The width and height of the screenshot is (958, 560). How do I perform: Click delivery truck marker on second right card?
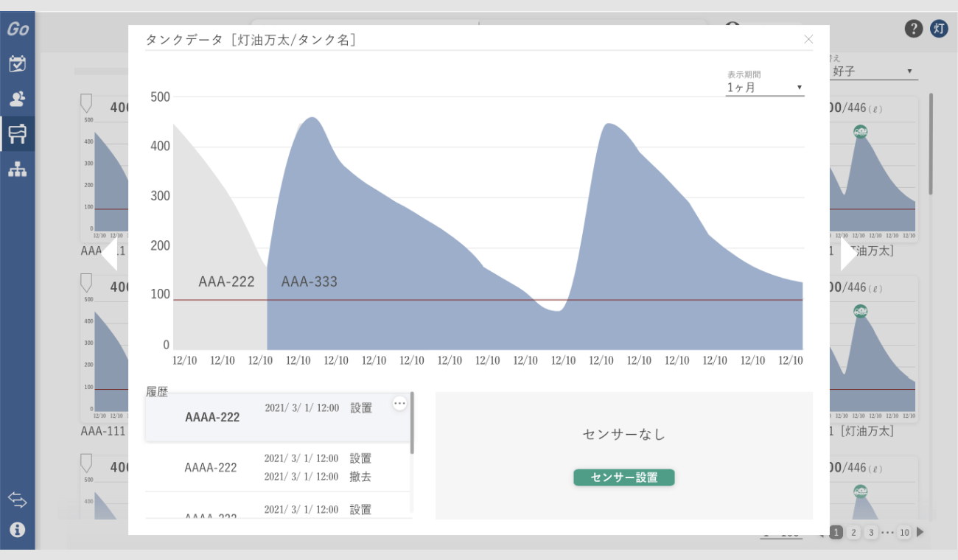861,311
